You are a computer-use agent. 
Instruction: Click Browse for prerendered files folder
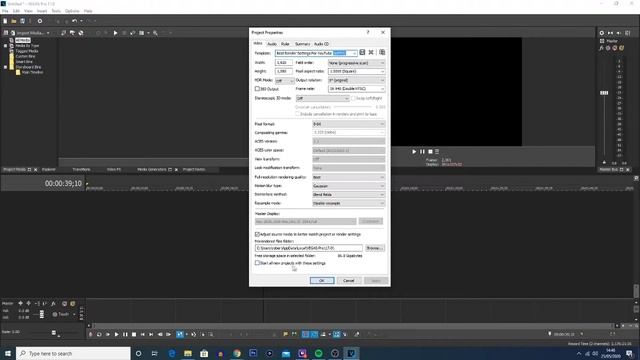[x=374, y=248]
